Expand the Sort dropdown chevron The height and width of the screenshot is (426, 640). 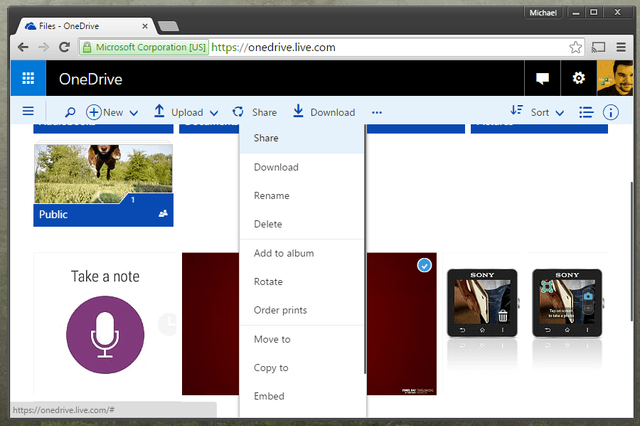point(560,113)
